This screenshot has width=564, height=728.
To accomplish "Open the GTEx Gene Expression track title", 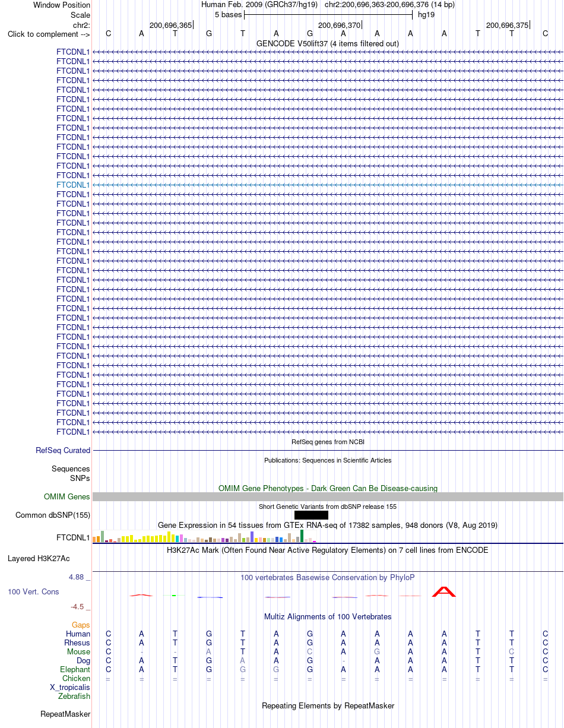I will (328, 526).
